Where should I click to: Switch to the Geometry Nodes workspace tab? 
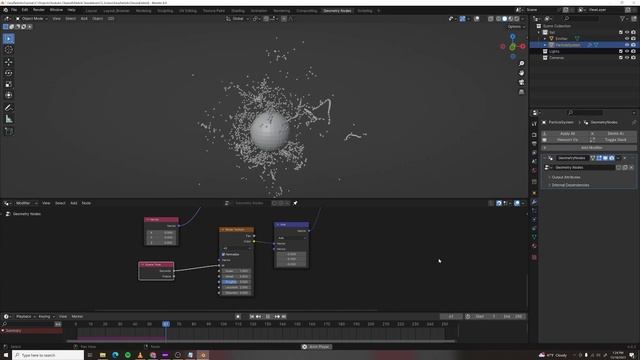tap(337, 11)
